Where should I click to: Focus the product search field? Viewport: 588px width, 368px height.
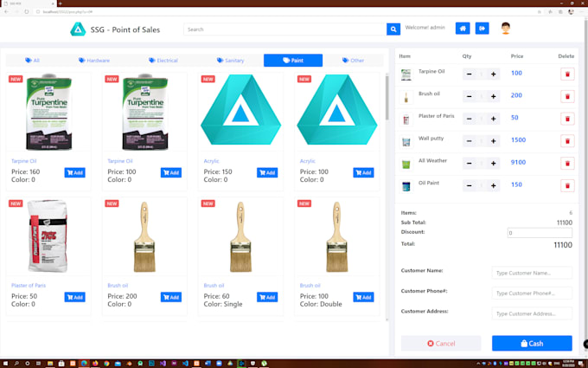pos(285,29)
